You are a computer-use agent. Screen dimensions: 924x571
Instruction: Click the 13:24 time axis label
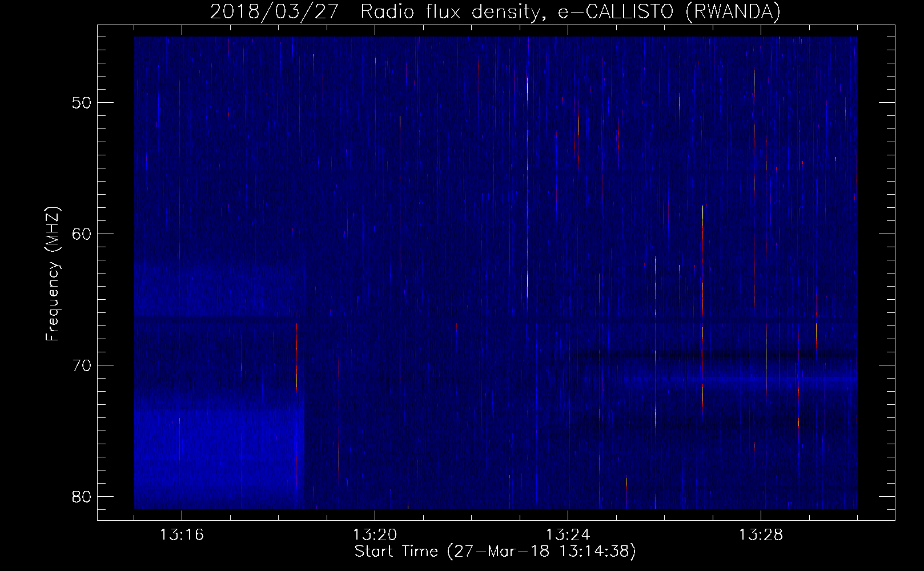[x=568, y=535]
